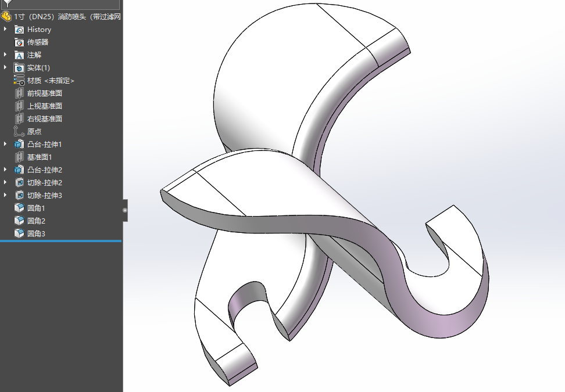Screen dimensions: 565x392
Task: Expand the 凸台-拉伸1 feature
Action: (x=5, y=143)
